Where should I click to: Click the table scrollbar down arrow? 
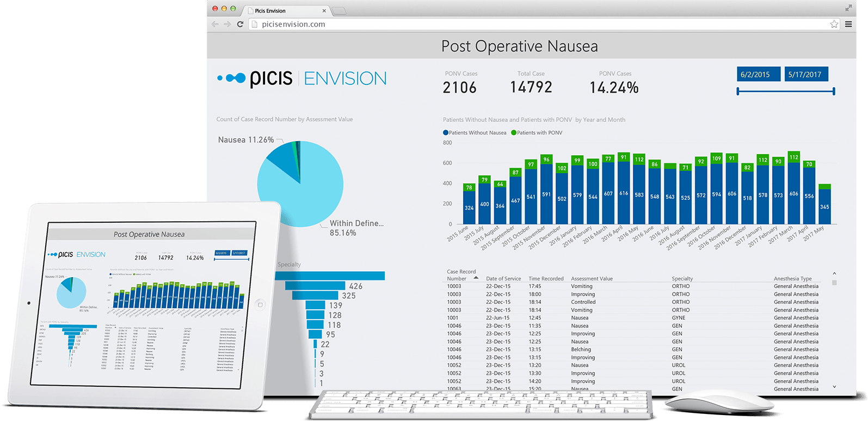pos(834,387)
